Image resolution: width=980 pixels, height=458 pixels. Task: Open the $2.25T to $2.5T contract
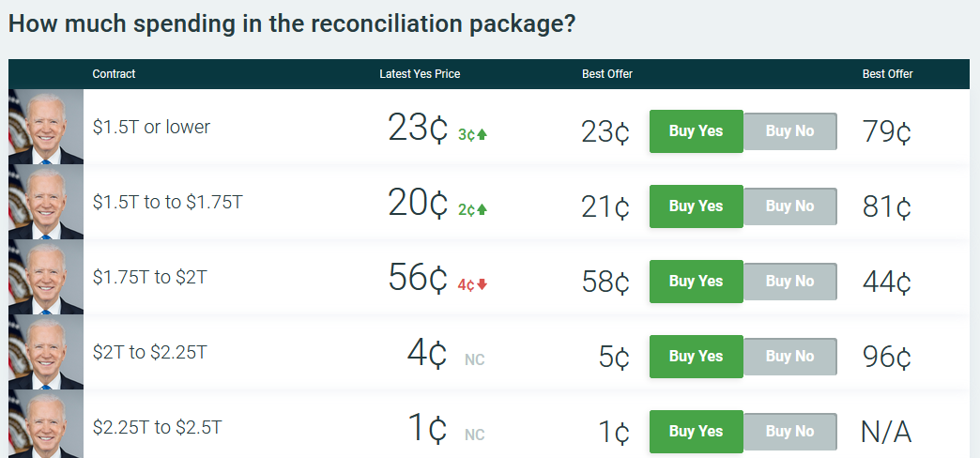tap(157, 427)
